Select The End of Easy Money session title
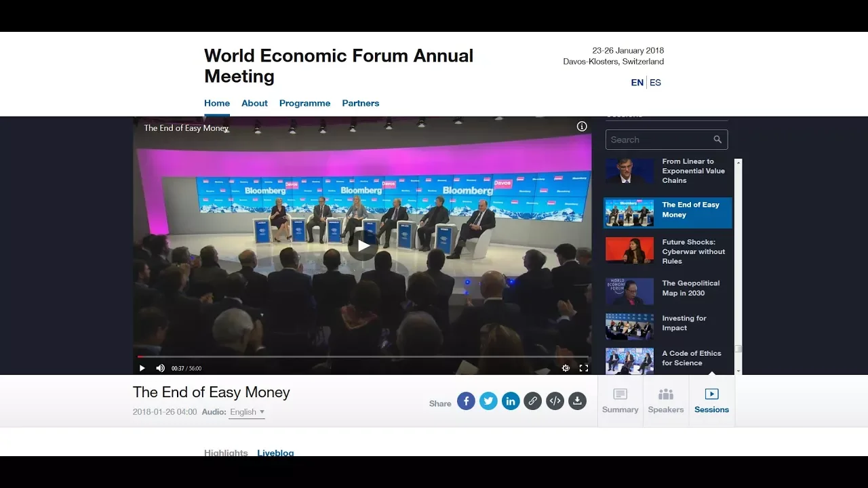The width and height of the screenshot is (868, 488). coord(690,209)
